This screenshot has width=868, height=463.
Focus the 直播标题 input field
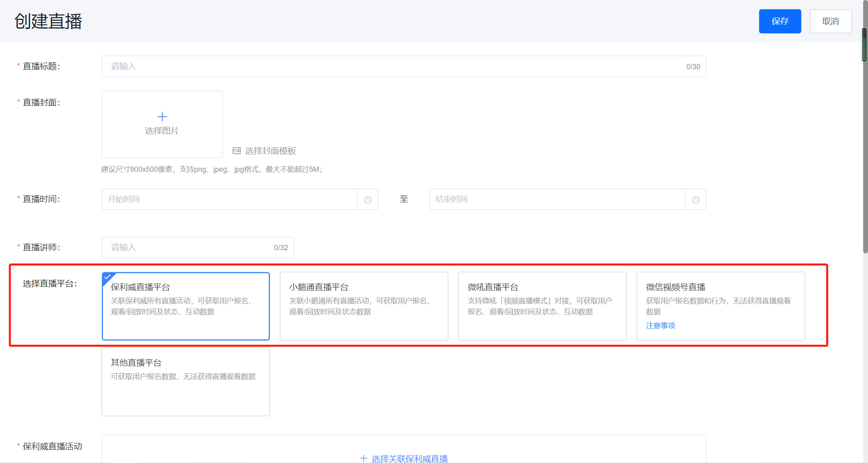pos(403,66)
